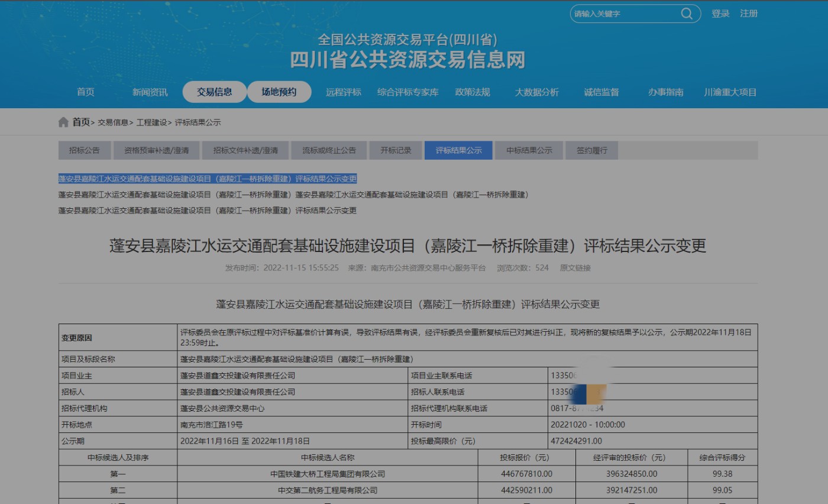Switch to 中标结果公示 tab
The height and width of the screenshot is (504, 828).
(529, 150)
